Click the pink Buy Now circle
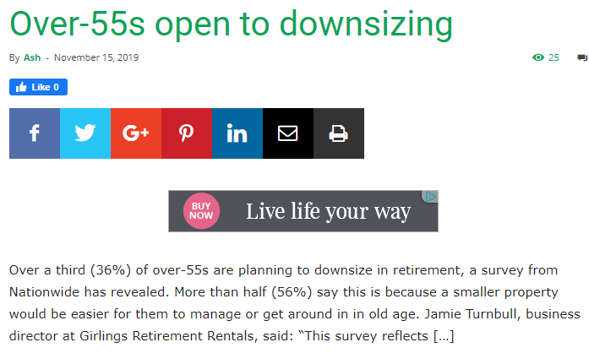This screenshot has height=364, width=589. [201, 211]
